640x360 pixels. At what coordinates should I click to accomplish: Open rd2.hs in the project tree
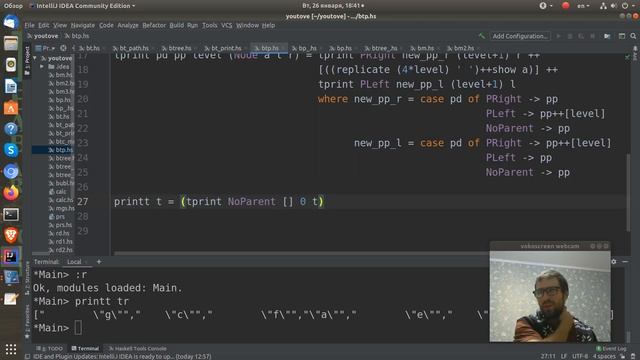click(60, 250)
